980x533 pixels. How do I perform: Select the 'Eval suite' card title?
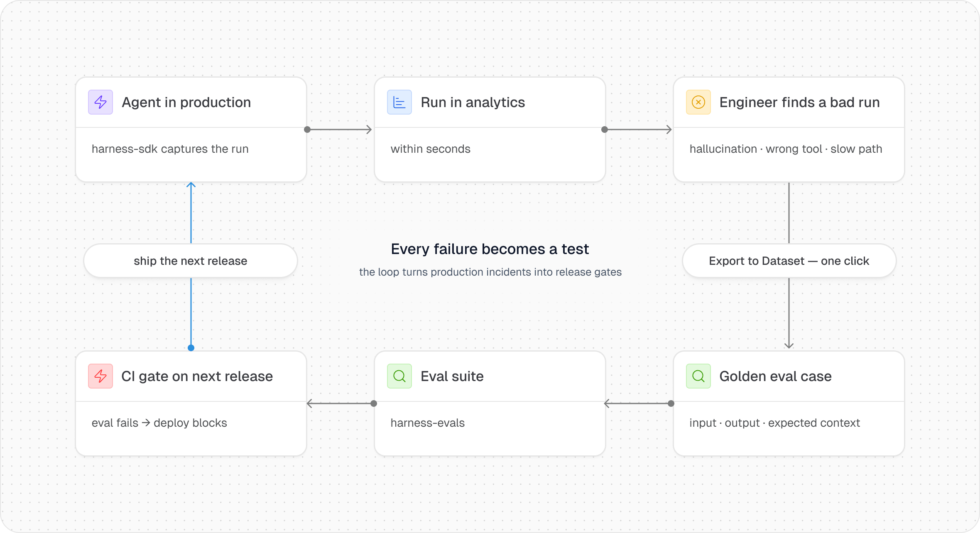tap(452, 377)
